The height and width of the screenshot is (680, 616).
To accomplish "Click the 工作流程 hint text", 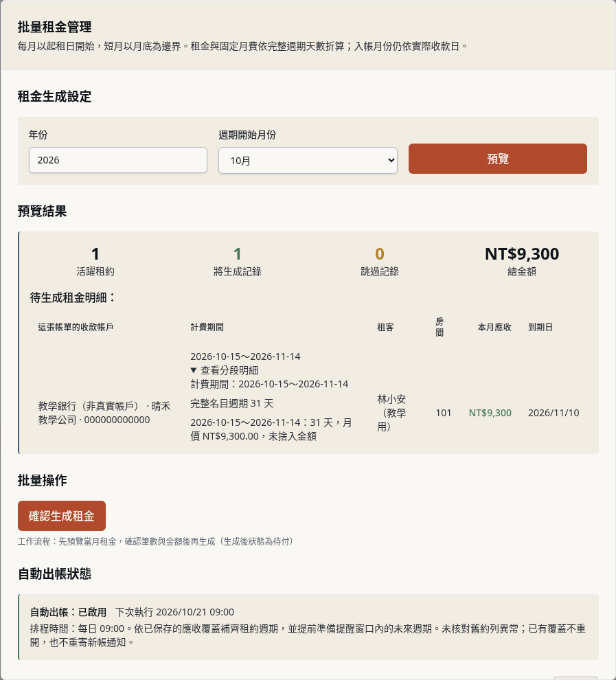I will 157,541.
